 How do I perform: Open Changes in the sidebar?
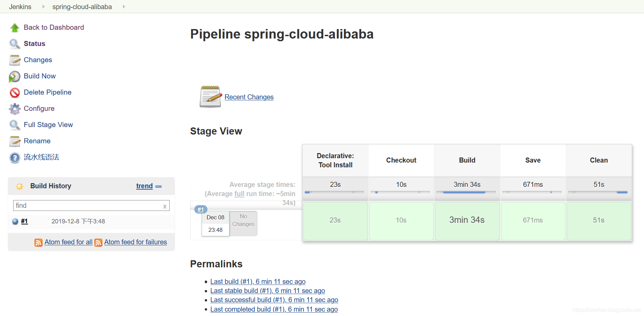point(38,60)
